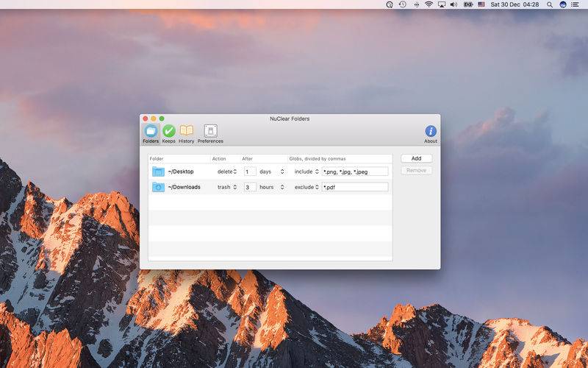Select the ~/Downloads folder icon

(158, 187)
